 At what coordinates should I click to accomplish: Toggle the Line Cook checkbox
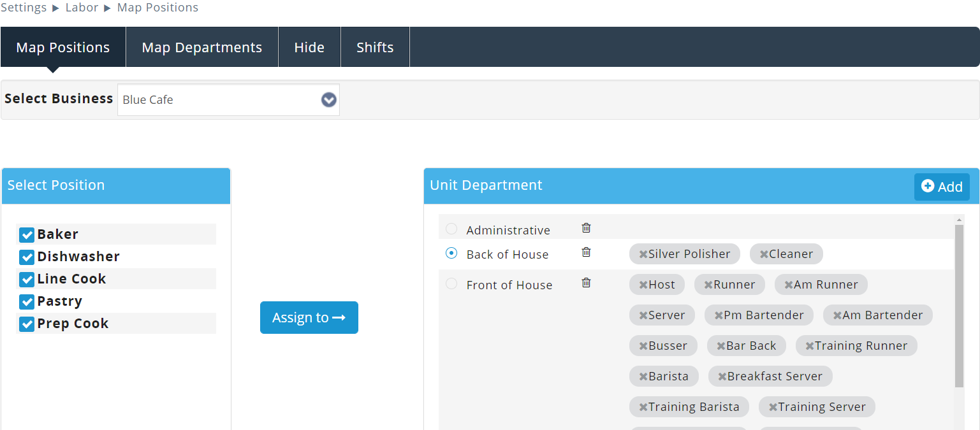[27, 280]
